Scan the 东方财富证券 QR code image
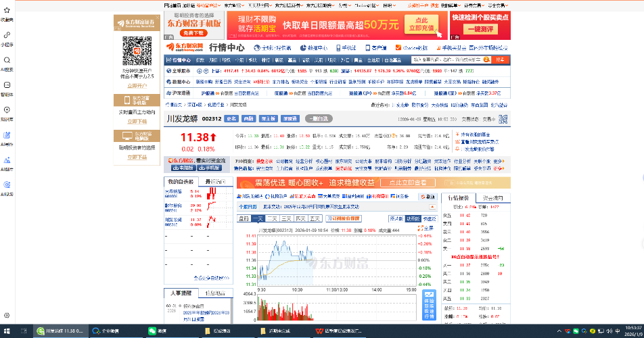Image resolution: width=644 pixels, height=338 pixels. tap(137, 51)
